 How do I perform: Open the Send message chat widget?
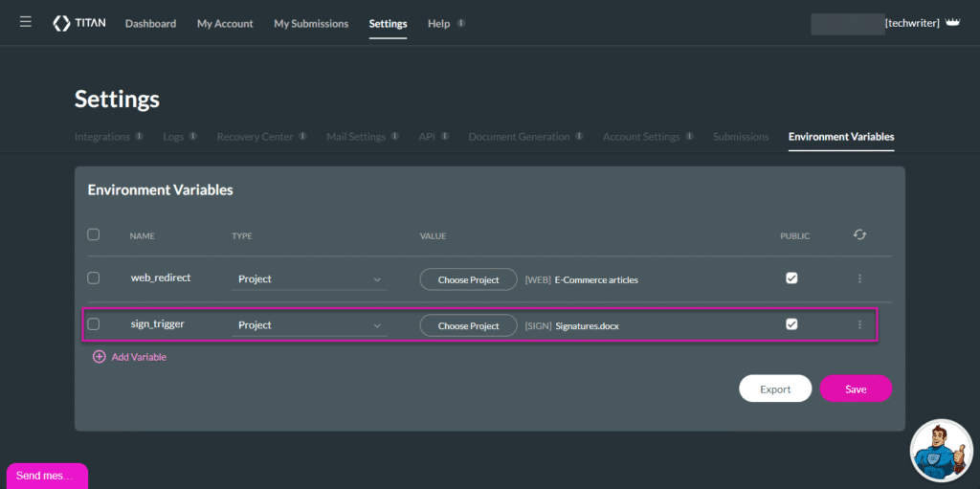[x=47, y=476]
